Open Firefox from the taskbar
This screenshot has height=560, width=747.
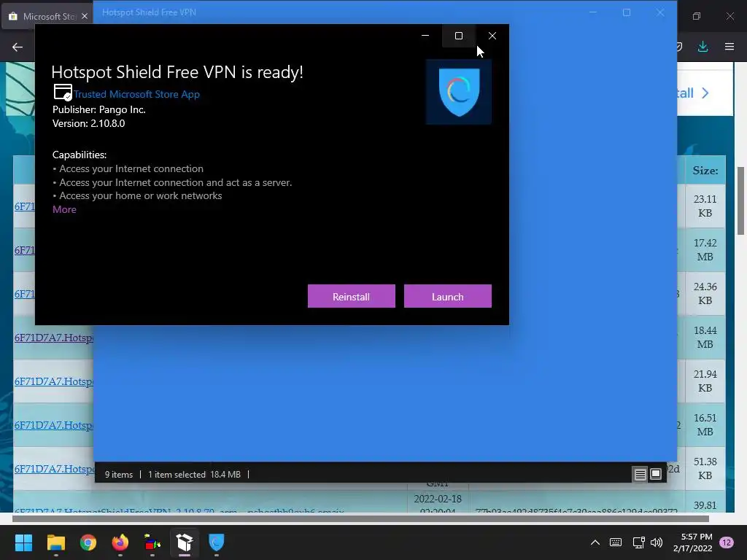point(120,542)
